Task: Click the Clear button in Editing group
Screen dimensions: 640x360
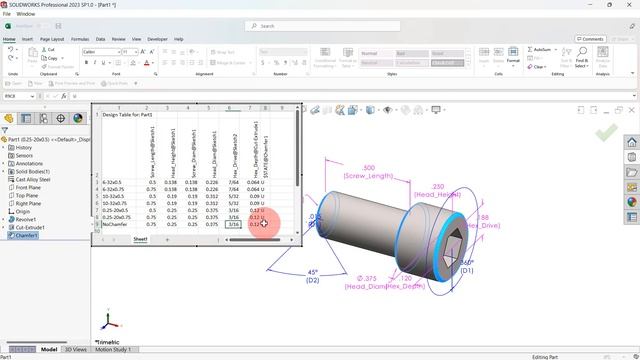Action: pos(536,67)
